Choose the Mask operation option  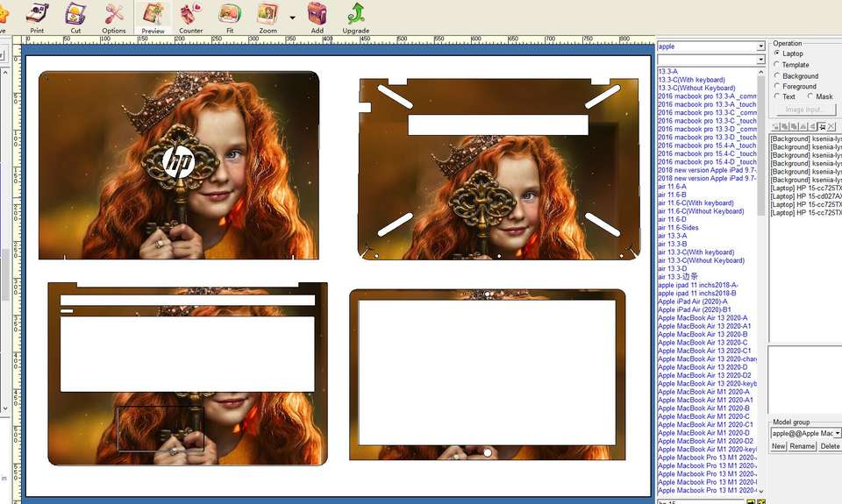pyautogui.click(x=810, y=96)
